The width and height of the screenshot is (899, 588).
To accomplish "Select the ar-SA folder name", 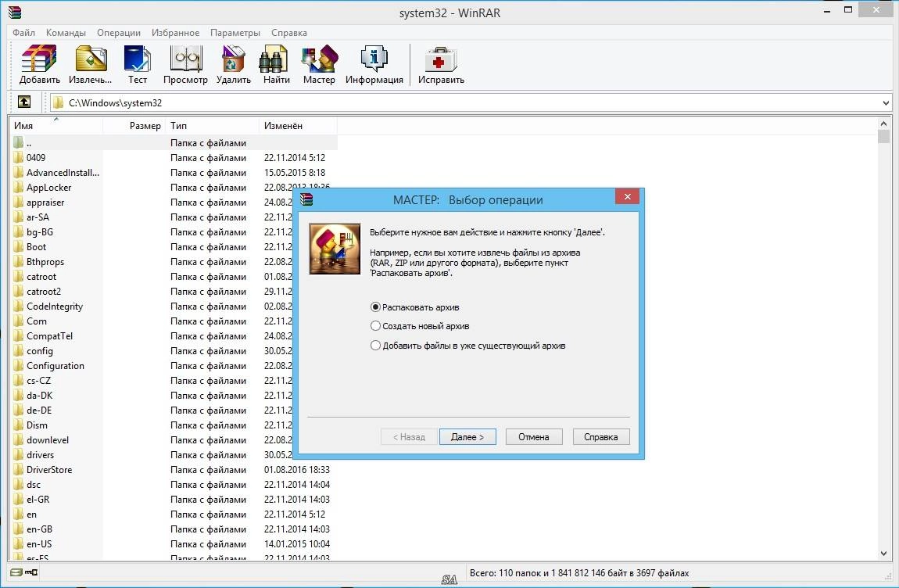I will coord(38,217).
